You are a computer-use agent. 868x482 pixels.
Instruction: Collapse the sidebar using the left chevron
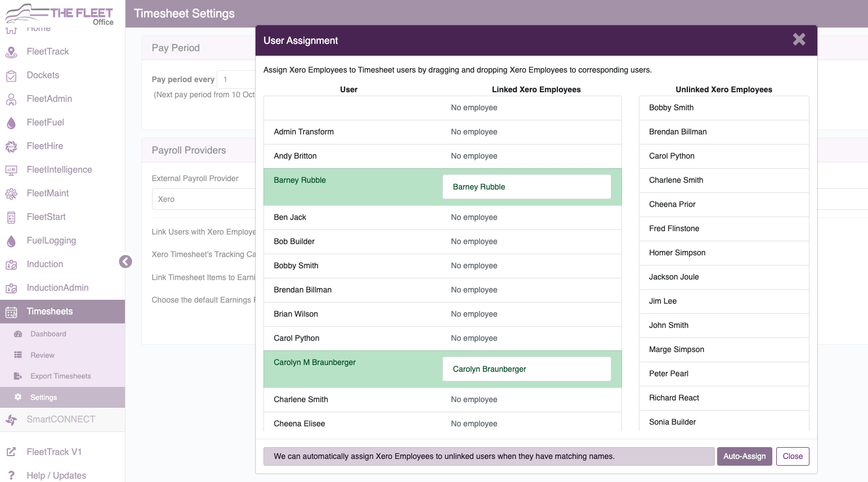[x=125, y=262]
